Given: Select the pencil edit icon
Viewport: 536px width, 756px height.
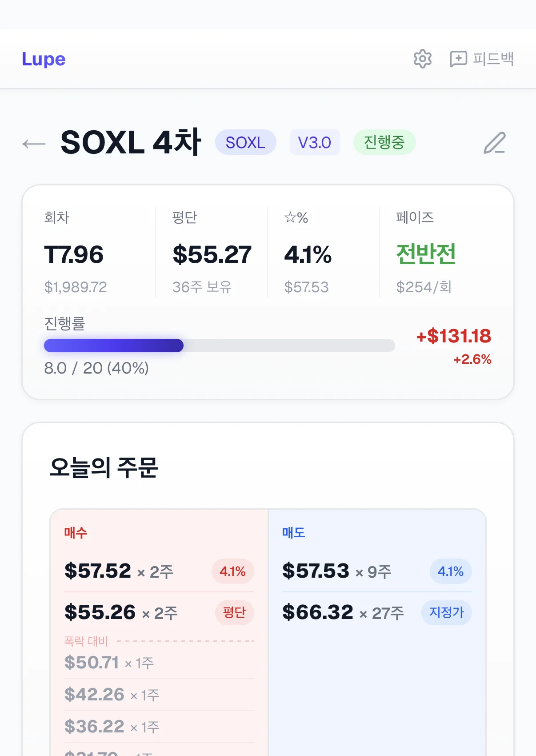Looking at the screenshot, I should (495, 143).
